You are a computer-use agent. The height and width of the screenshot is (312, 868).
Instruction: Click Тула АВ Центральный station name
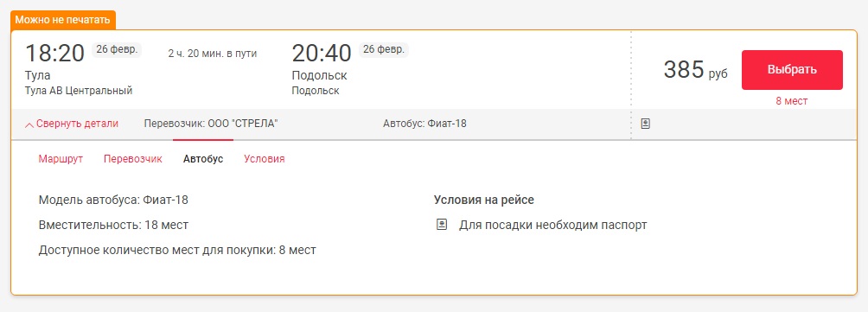coord(79,91)
